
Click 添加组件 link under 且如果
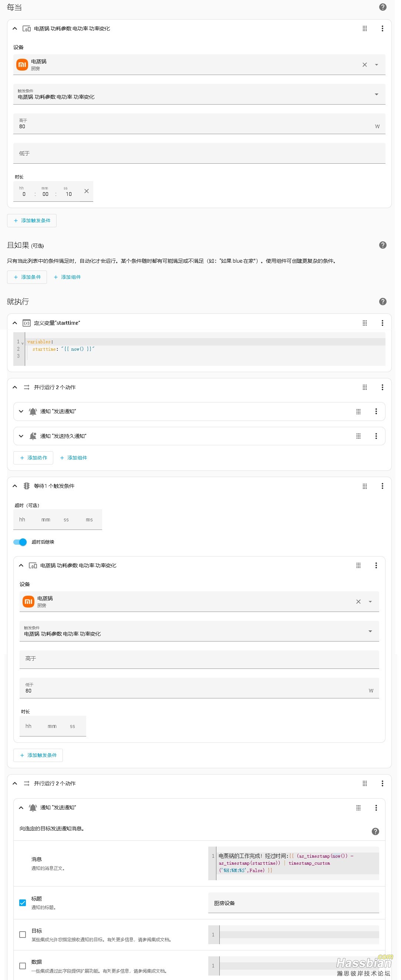pos(67,277)
